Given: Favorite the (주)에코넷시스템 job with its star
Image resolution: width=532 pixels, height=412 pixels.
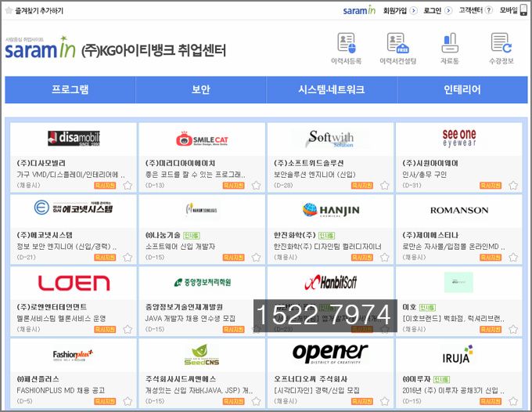Looking at the screenshot, I should (128, 258).
